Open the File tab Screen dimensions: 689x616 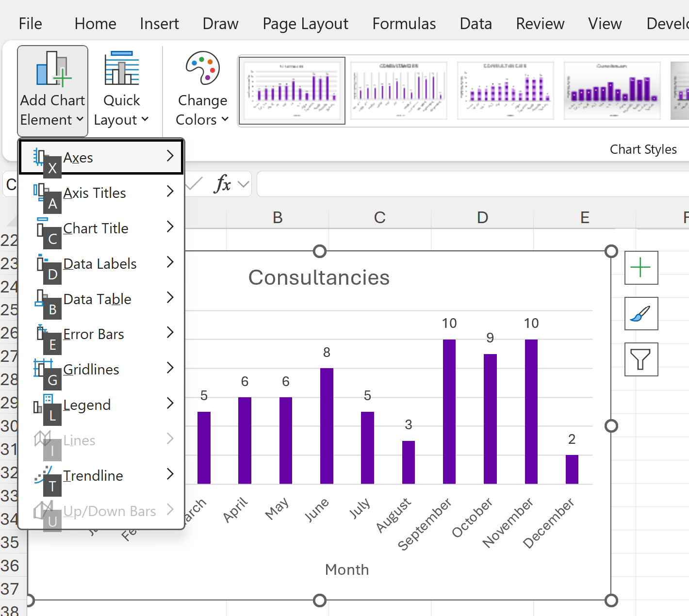30,24
